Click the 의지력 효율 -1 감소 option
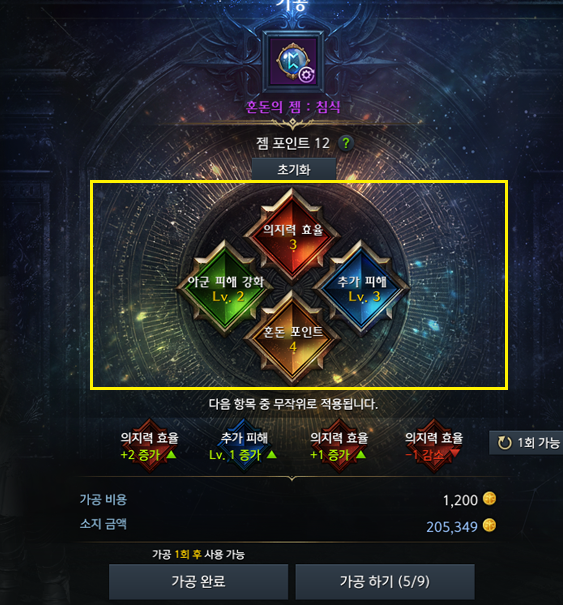The width and height of the screenshot is (563, 605). tap(434, 446)
